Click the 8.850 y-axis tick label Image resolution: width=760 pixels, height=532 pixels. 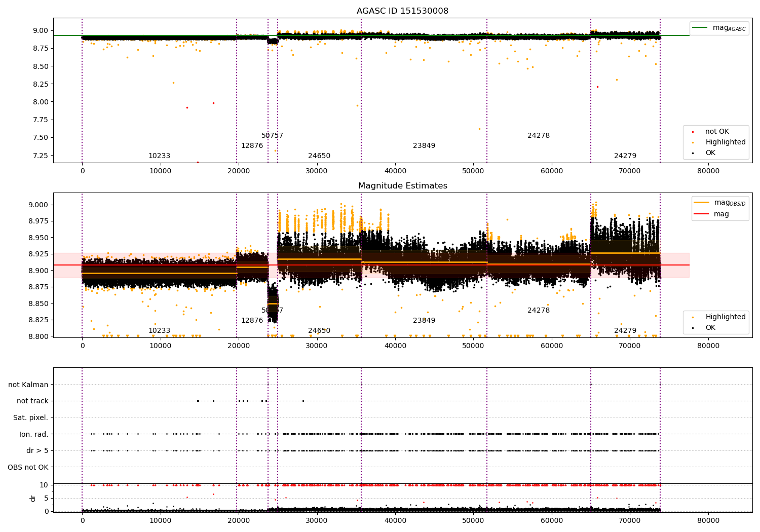[38, 304]
